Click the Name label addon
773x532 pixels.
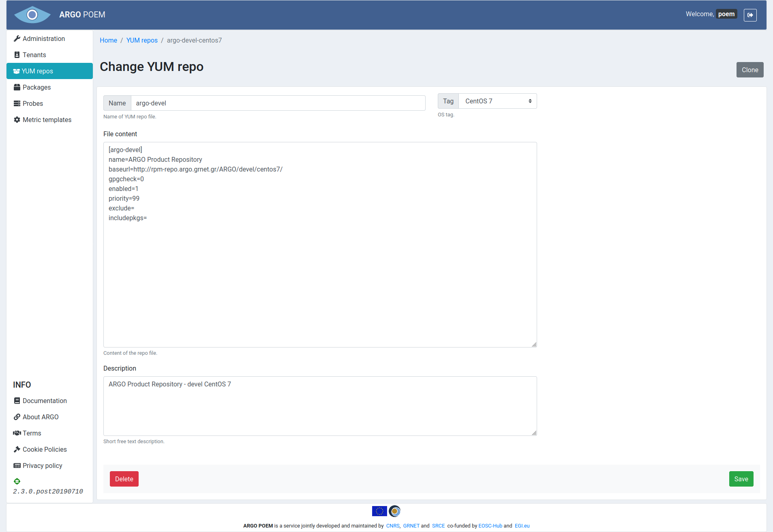click(x=117, y=103)
